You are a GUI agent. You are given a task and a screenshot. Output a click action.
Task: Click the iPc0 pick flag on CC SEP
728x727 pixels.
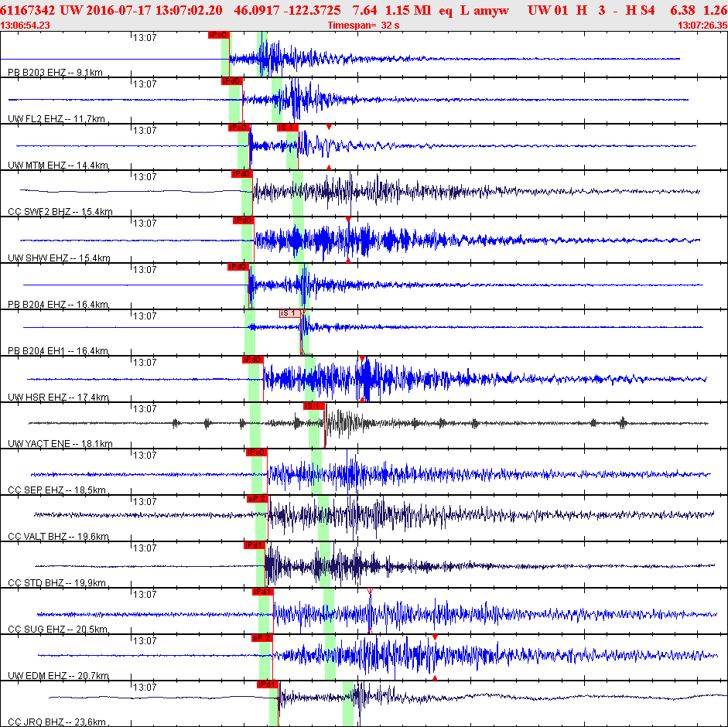click(256, 452)
